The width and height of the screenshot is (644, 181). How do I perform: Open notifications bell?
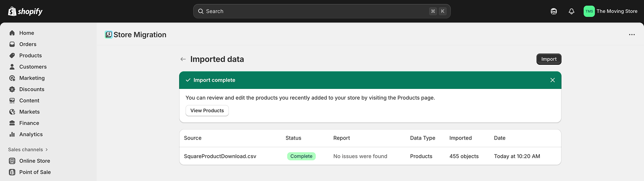(x=572, y=11)
